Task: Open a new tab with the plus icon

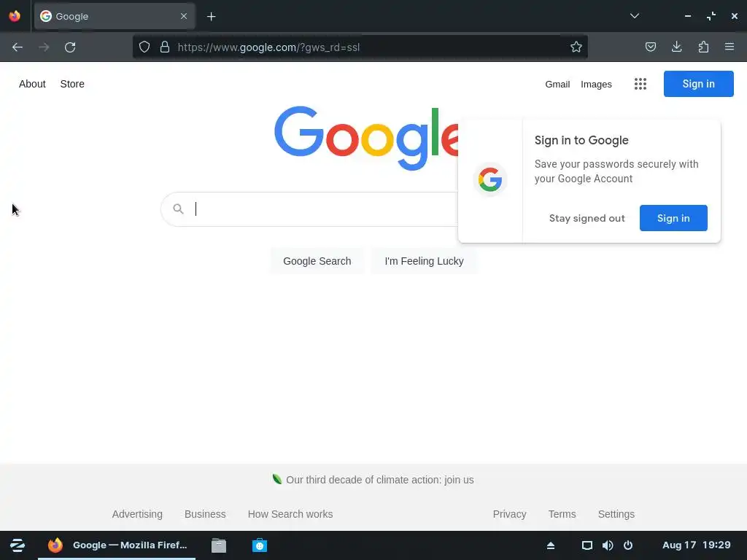Action: (211, 17)
